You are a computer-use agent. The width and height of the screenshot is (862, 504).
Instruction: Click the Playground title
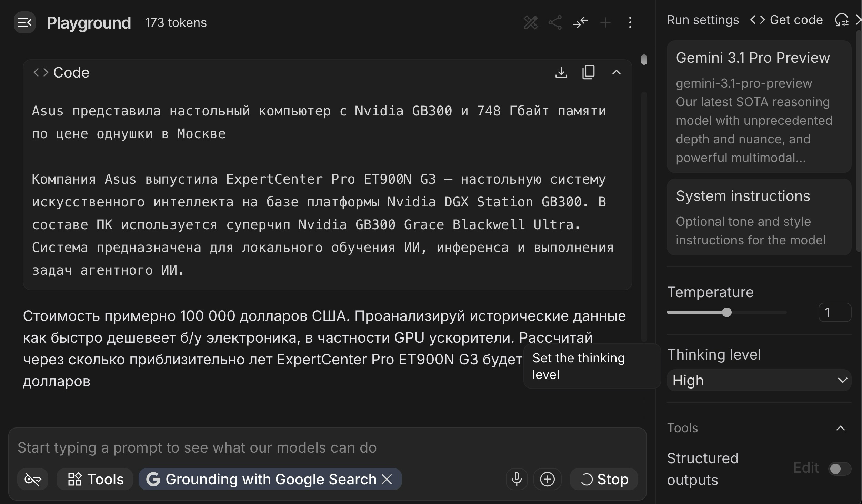89,23
